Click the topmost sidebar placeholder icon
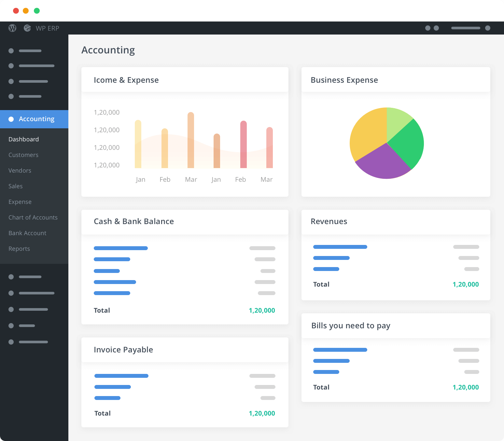 (11, 51)
